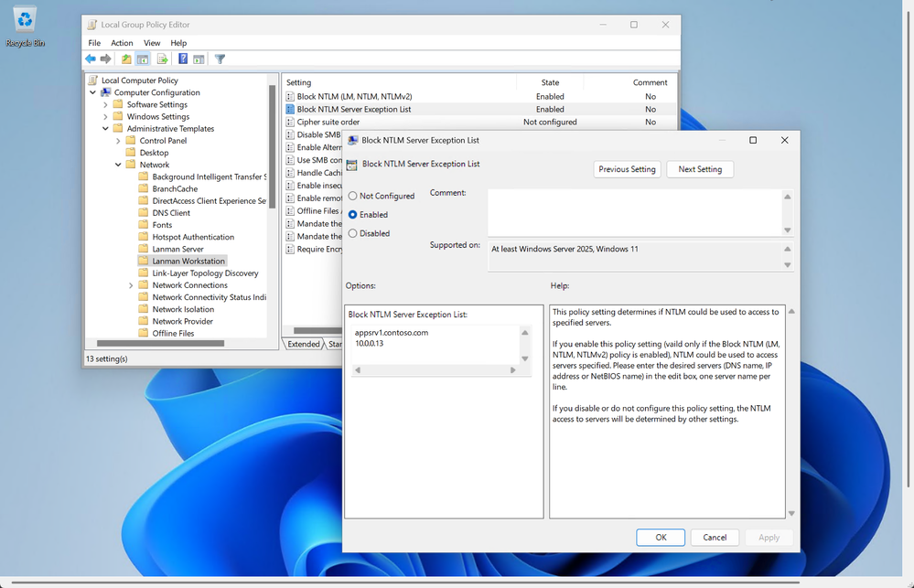This screenshot has width=914, height=588.
Task: Select Desktop under Administrative Templates
Action: click(154, 153)
